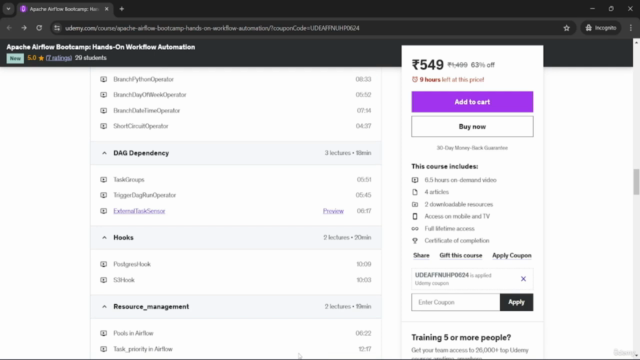The width and height of the screenshot is (640, 360).
Task: Click the Buy now button
Action: pyautogui.click(x=472, y=127)
